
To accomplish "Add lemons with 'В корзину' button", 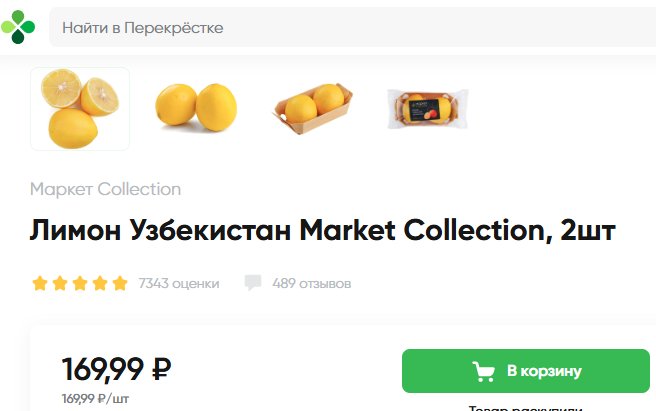I will click(526, 371).
